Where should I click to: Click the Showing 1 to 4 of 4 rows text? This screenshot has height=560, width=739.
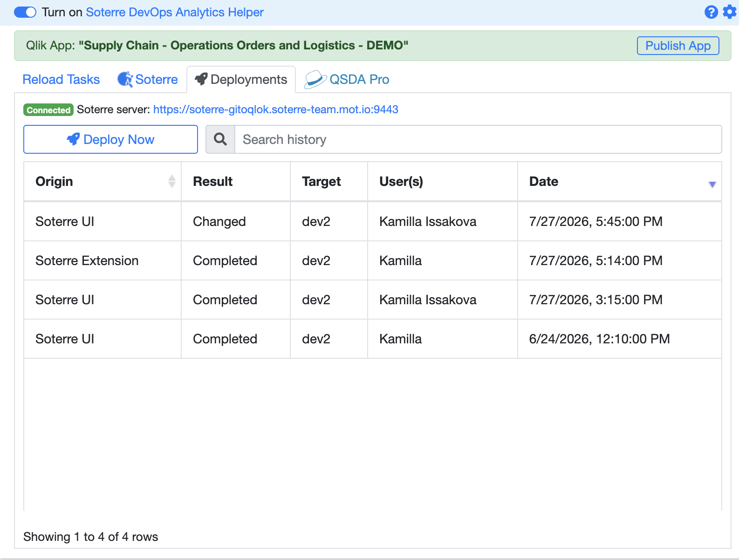tap(91, 537)
